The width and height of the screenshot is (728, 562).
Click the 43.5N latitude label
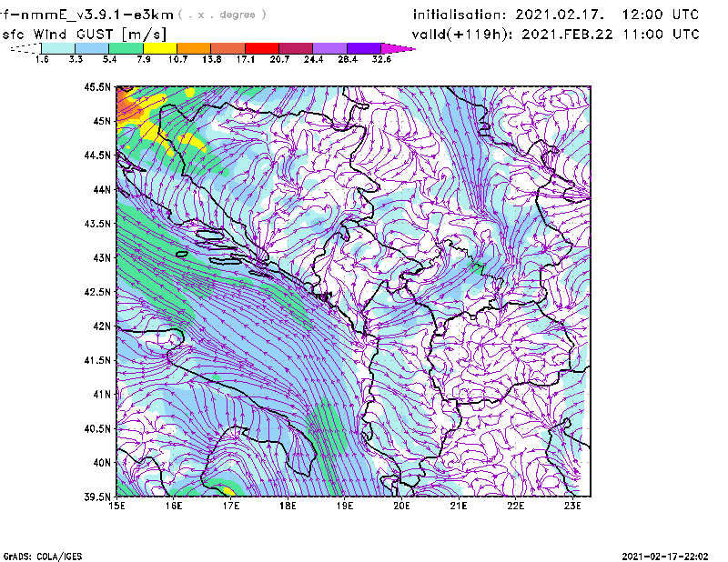[97, 224]
